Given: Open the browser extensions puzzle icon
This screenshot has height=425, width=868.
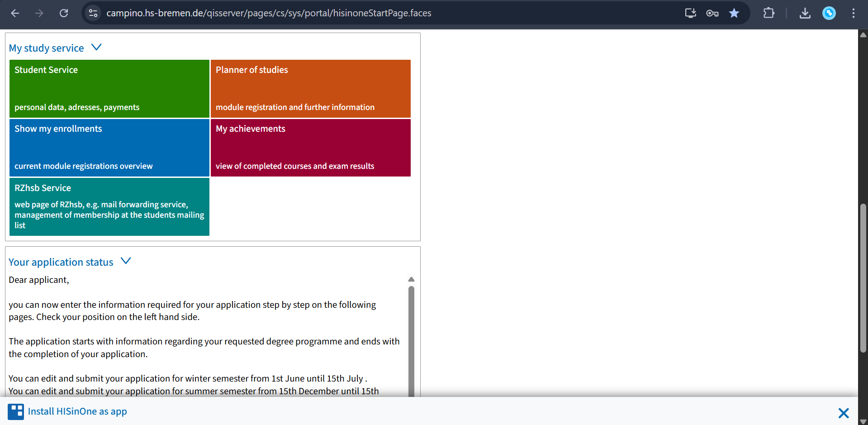Looking at the screenshot, I should coord(768,13).
